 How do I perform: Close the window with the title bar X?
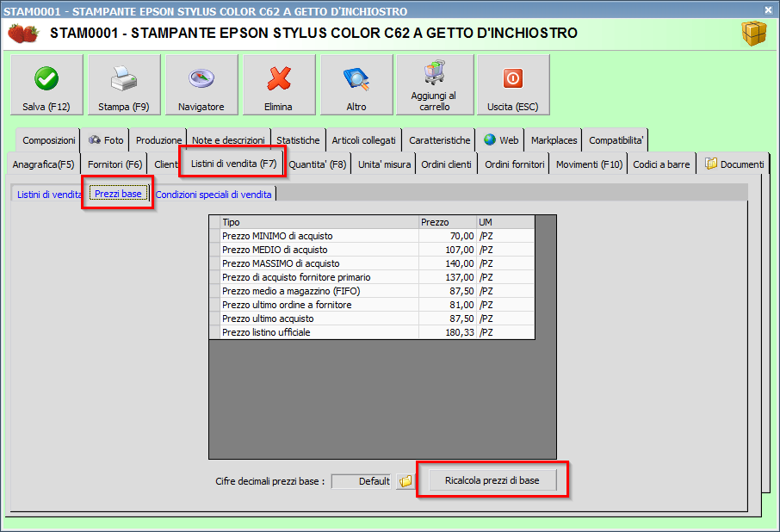(769, 9)
